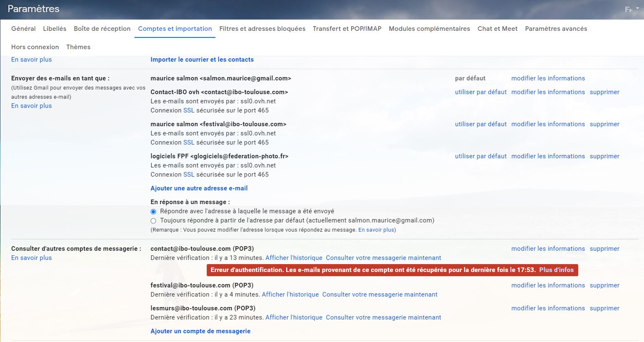Viewport: 644px width, 342px height.
Task: Remove the contact@ibo-toulouse.com POP3 account
Action: [x=604, y=249]
